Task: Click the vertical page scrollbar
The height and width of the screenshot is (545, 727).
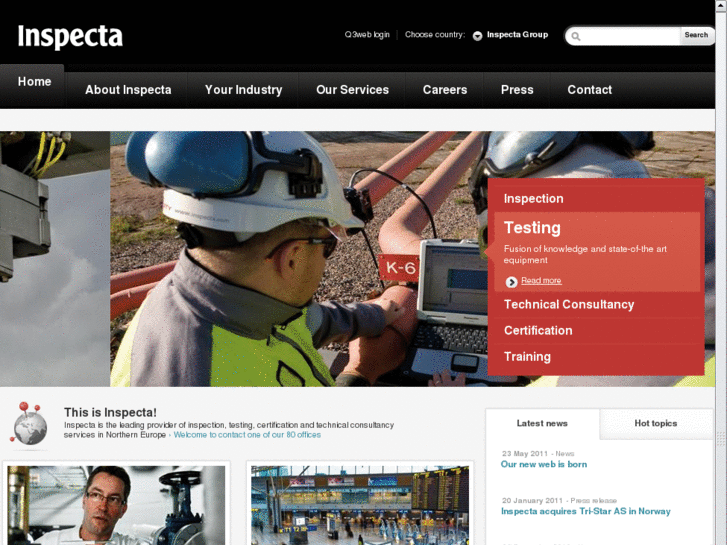Action: [721, 272]
